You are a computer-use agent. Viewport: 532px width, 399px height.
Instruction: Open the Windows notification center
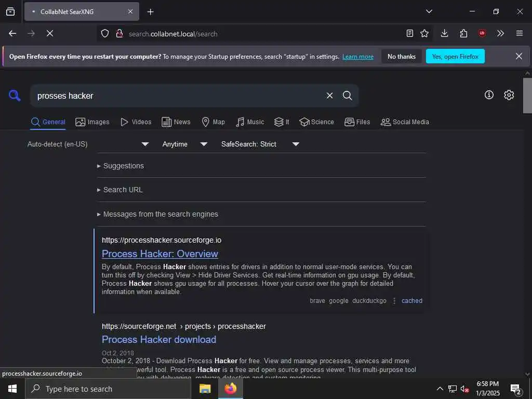(516, 390)
